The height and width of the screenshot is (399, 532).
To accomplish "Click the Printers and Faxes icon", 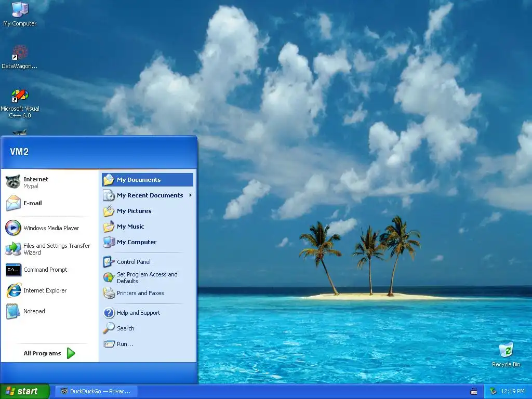I will click(x=109, y=293).
